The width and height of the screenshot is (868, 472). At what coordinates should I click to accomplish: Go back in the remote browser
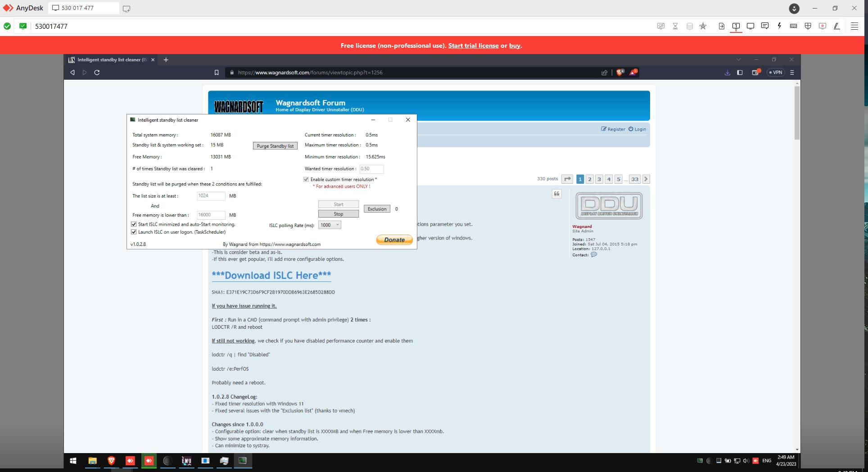(72, 73)
